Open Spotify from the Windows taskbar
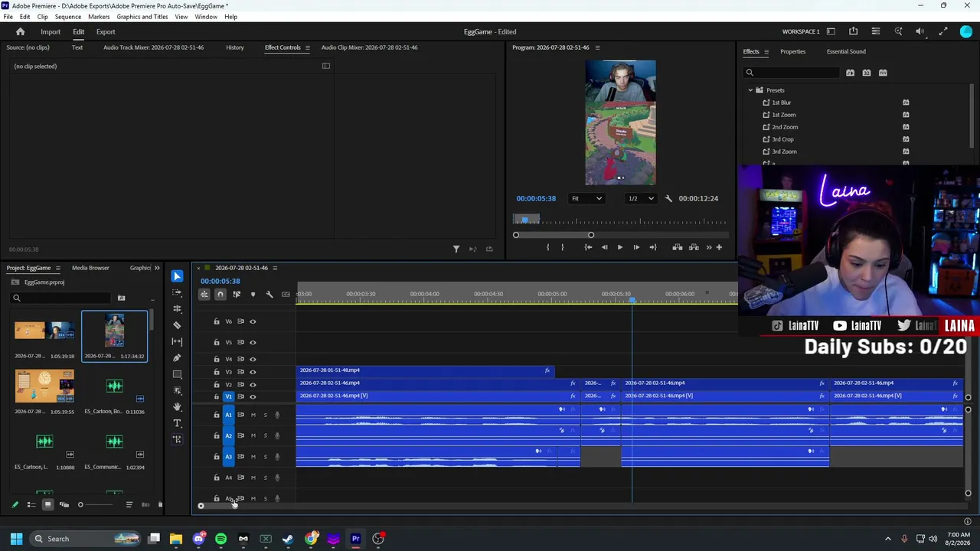The width and height of the screenshot is (980, 551). point(221,539)
